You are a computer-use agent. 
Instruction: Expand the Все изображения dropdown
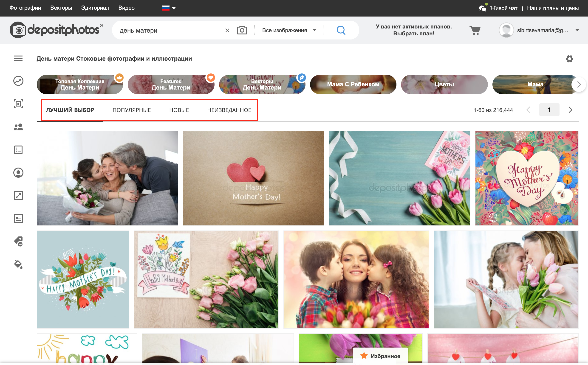(x=289, y=30)
